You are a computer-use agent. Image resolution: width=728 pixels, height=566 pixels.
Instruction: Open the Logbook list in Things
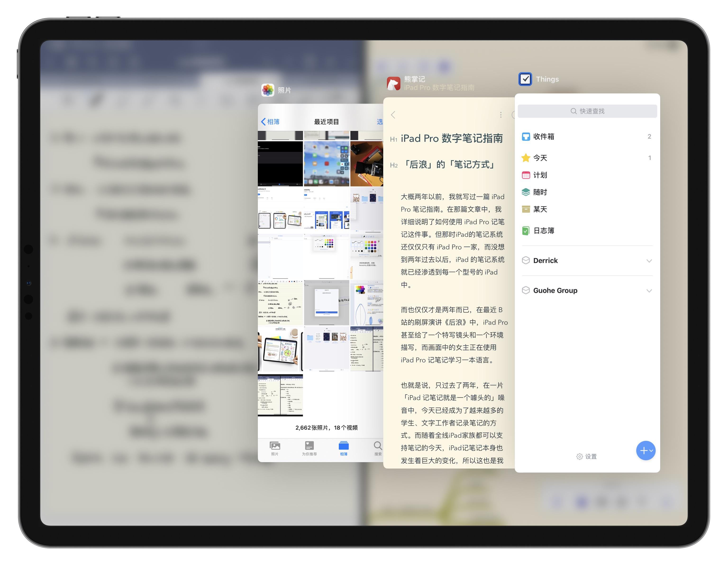(x=544, y=231)
